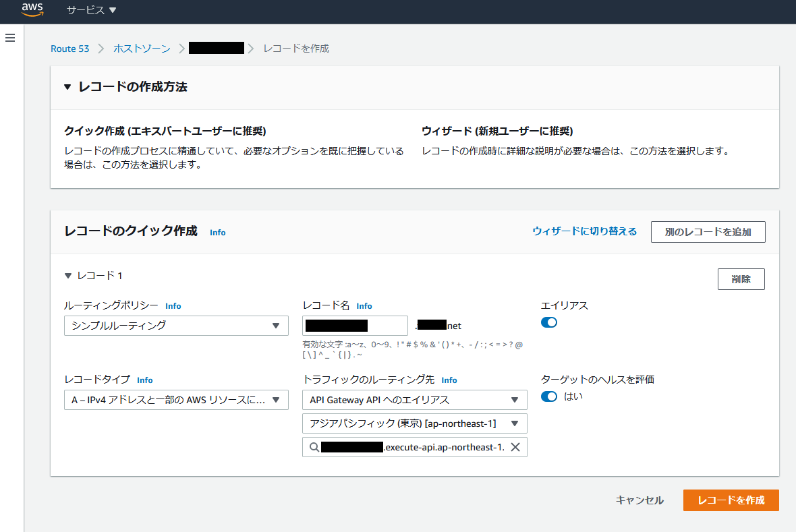This screenshot has width=796, height=532.
Task: Go to ホストゾーン breadcrumb
Action: tap(142, 49)
